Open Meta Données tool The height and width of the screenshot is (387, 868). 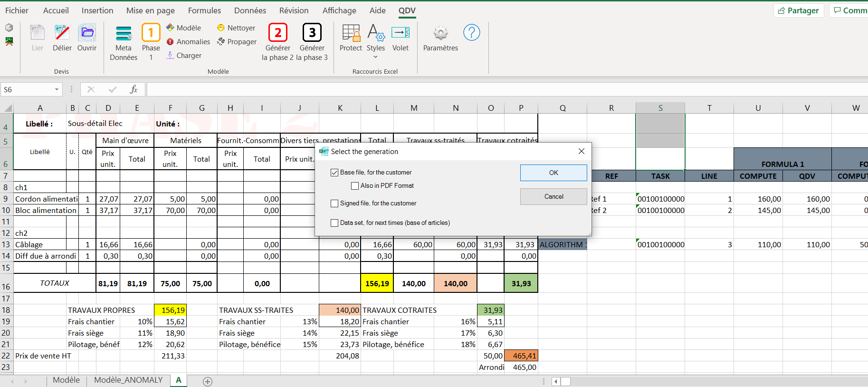tap(124, 43)
